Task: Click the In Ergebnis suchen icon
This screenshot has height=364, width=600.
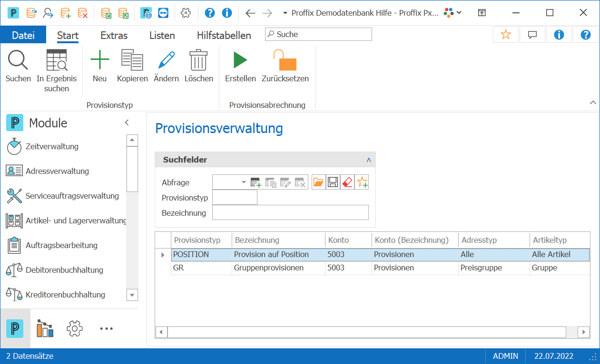Action: click(57, 60)
